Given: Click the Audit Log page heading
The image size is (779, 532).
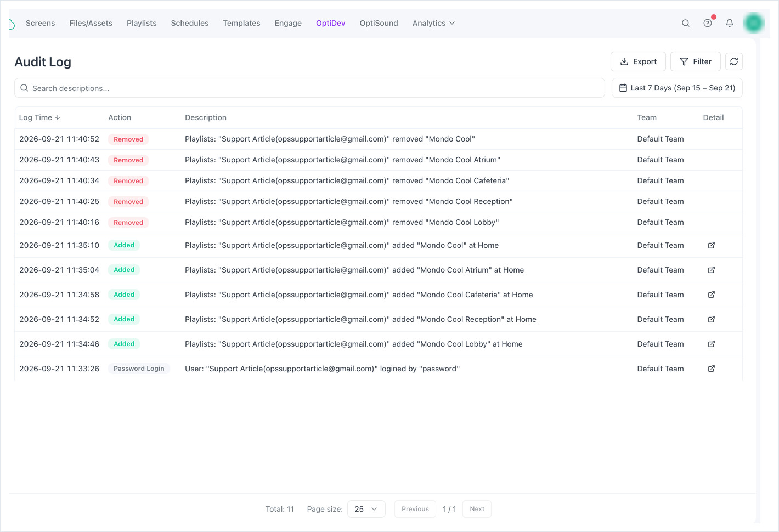Looking at the screenshot, I should tap(43, 62).
